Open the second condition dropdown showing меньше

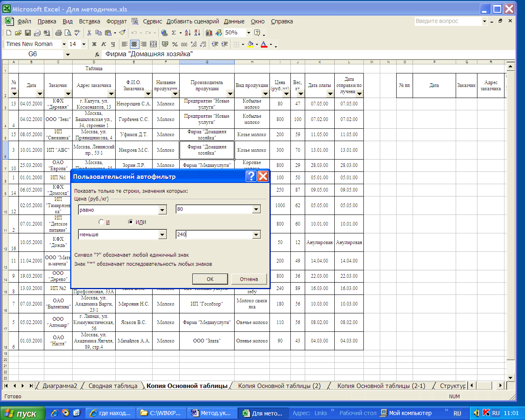point(162,235)
